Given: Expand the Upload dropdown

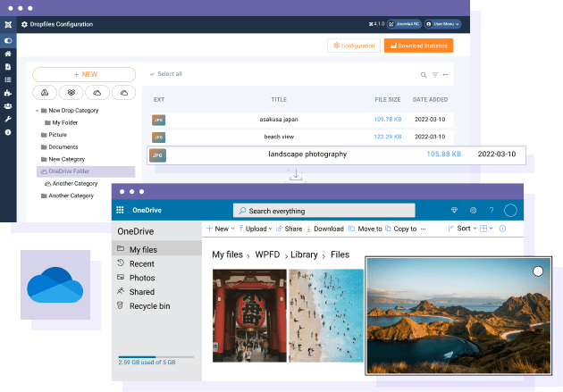Looking at the screenshot, I should tap(256, 229).
